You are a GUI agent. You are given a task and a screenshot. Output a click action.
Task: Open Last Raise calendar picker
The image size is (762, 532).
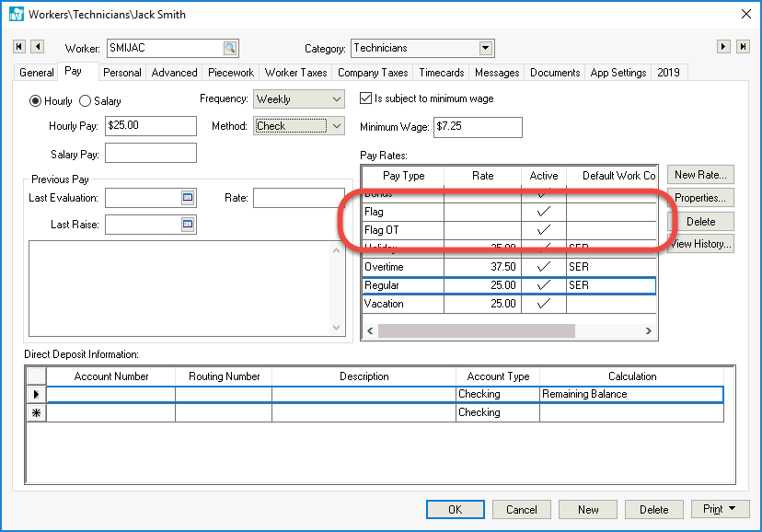(188, 225)
